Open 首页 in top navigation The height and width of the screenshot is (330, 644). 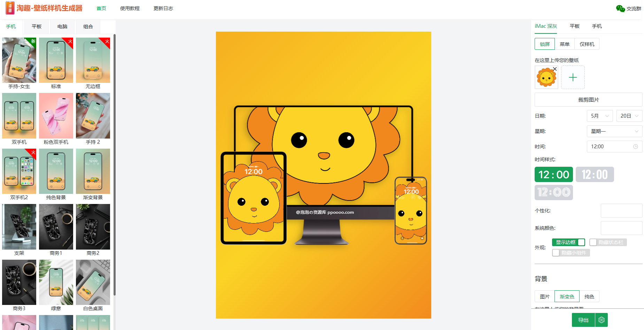tap(101, 8)
